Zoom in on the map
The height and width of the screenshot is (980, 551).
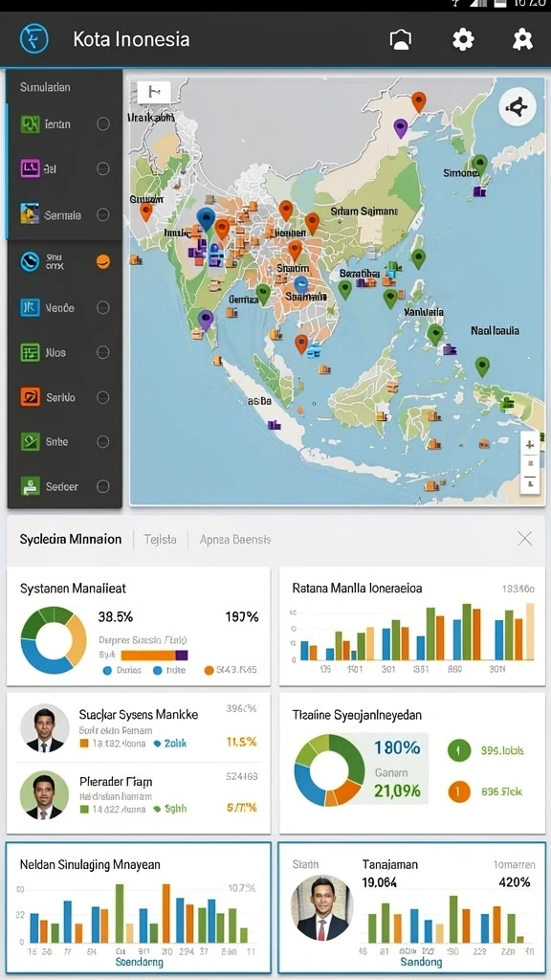(x=529, y=445)
